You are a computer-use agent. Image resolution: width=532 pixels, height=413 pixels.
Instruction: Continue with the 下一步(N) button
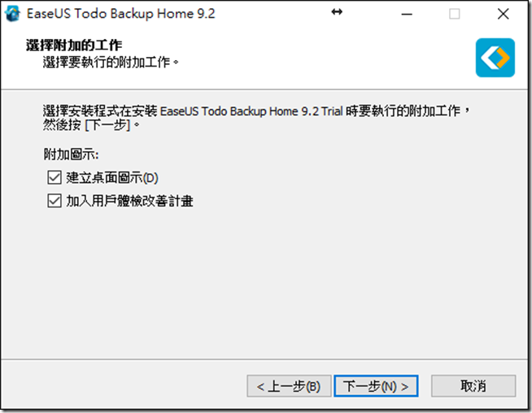click(x=376, y=386)
